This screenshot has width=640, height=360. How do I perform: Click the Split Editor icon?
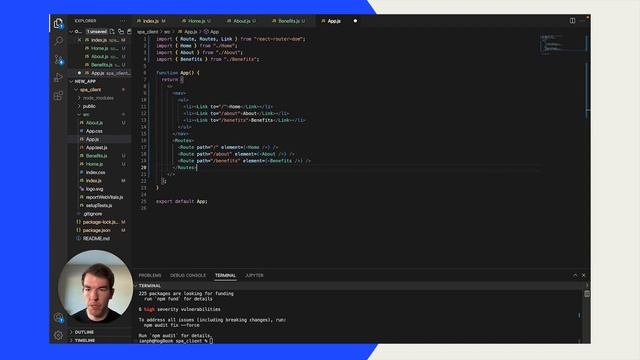(x=572, y=21)
